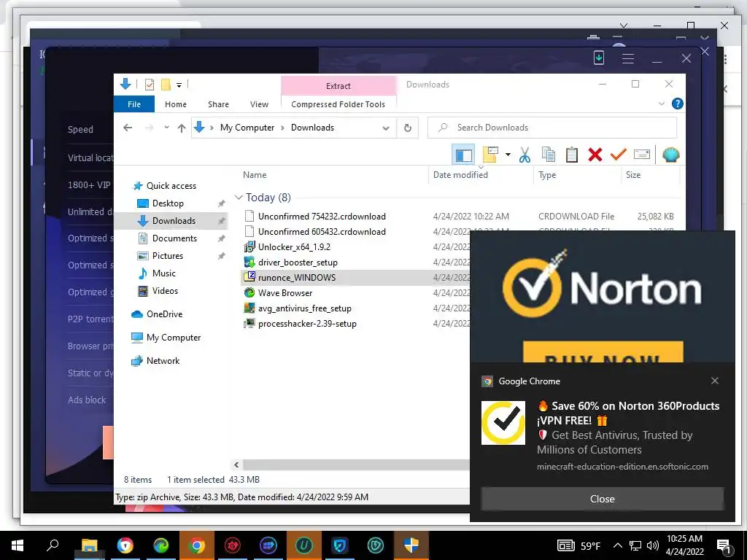The image size is (747, 560).
Task: Click the Up one level arrow
Action: 181,128
